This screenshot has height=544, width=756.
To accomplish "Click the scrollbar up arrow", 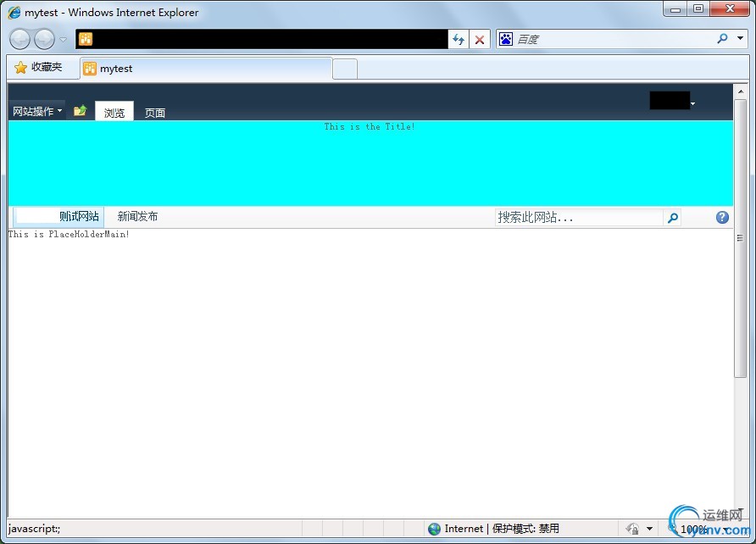I will pos(741,92).
